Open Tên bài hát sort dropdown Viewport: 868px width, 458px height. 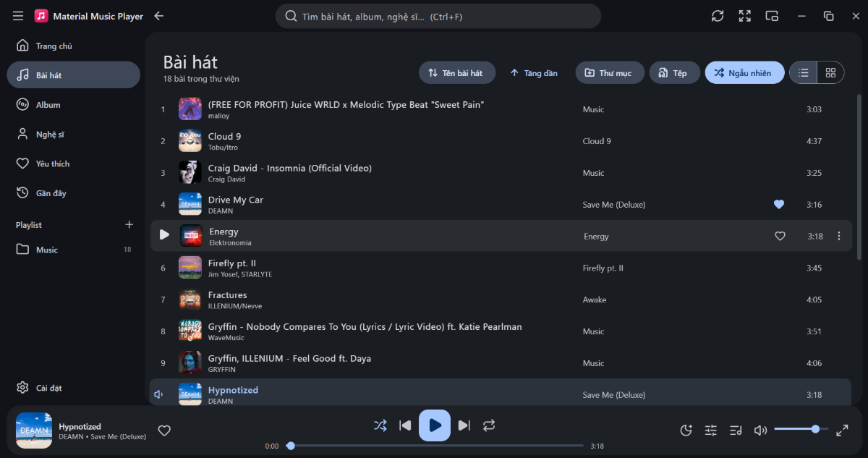click(457, 73)
